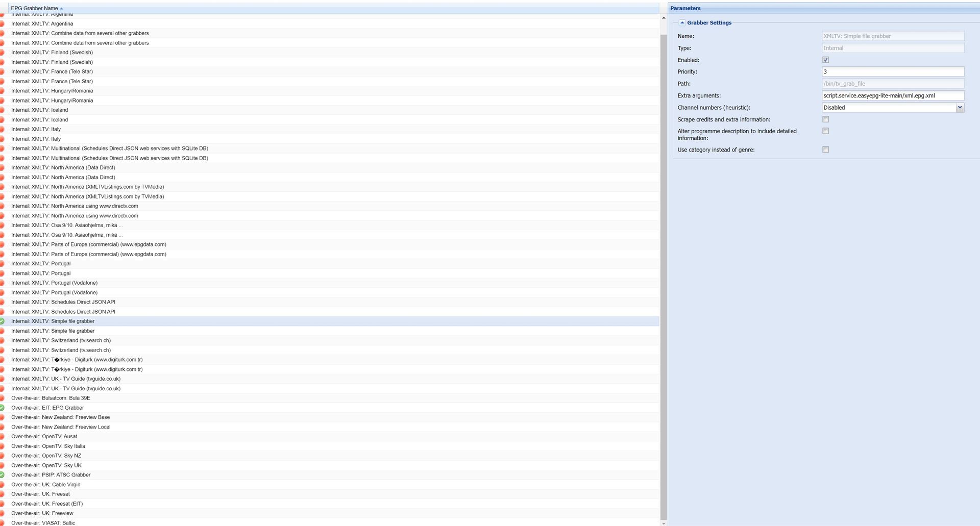Click the Extra arguments text field

[893, 96]
